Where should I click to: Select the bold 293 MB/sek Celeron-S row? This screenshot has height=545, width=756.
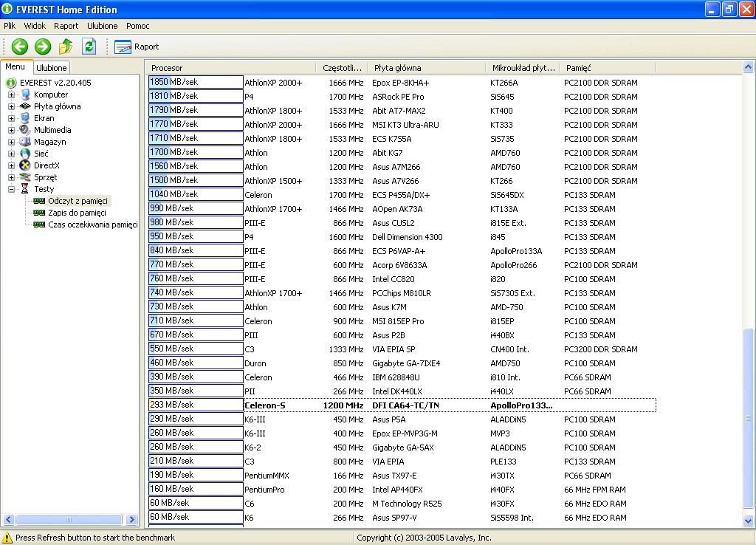point(402,405)
